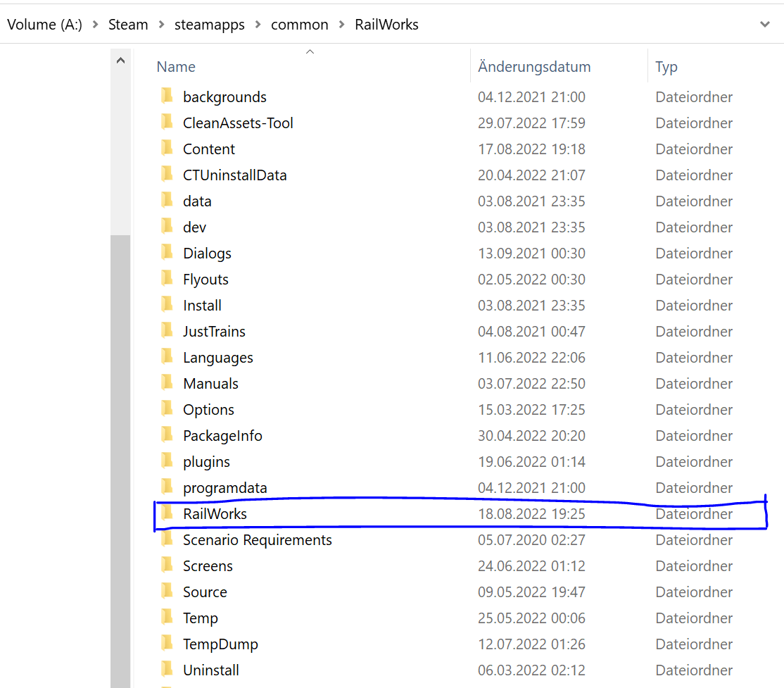This screenshot has width=784, height=688.
Task: Expand chevron after steamapps breadcrumb
Action: coord(258,24)
